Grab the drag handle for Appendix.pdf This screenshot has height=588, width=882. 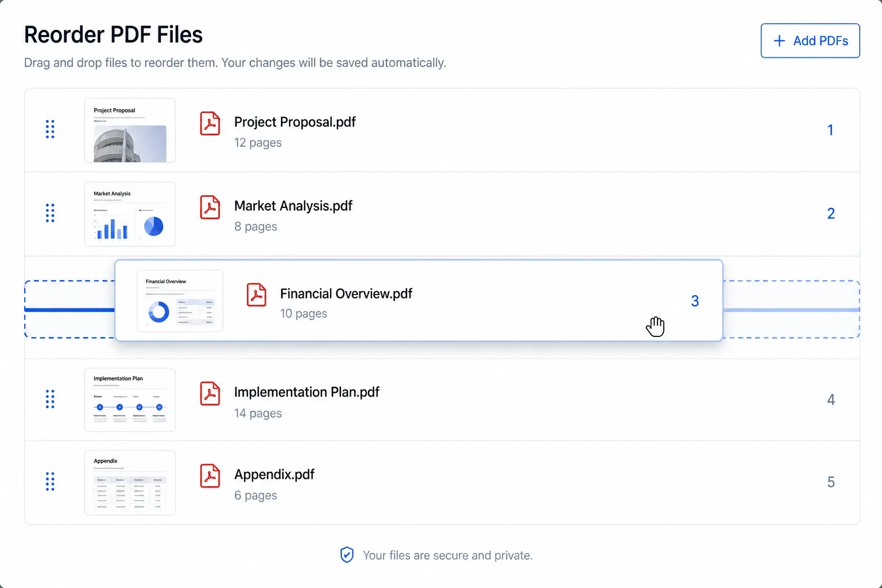[50, 482]
